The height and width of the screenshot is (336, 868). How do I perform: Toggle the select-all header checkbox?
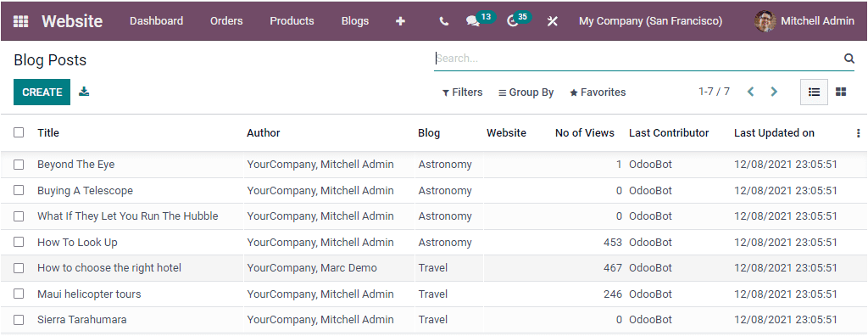click(19, 132)
